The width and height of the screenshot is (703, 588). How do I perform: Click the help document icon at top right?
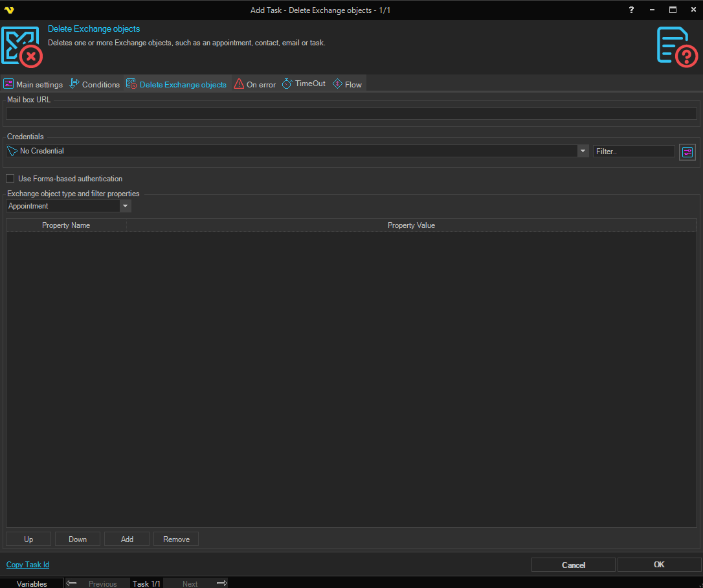[x=677, y=46]
